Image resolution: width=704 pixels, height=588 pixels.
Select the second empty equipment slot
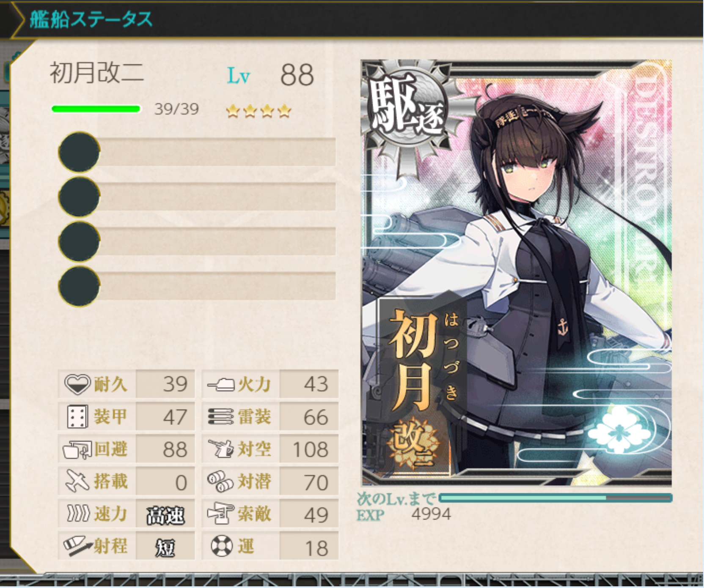tap(197, 197)
